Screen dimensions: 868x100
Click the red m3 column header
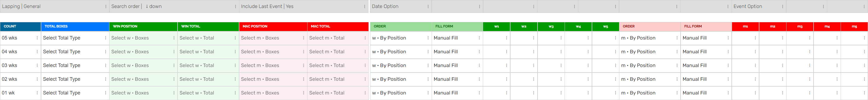coord(800,26)
